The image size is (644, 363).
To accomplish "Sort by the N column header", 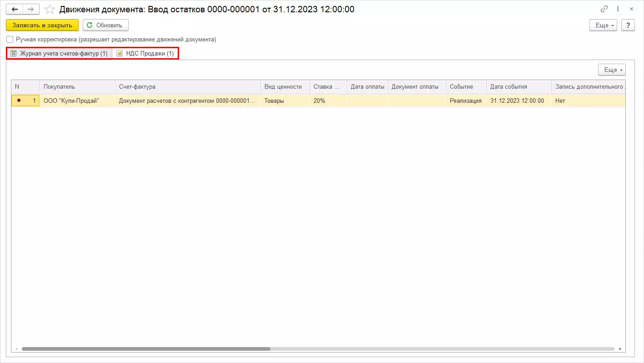I will (25, 87).
